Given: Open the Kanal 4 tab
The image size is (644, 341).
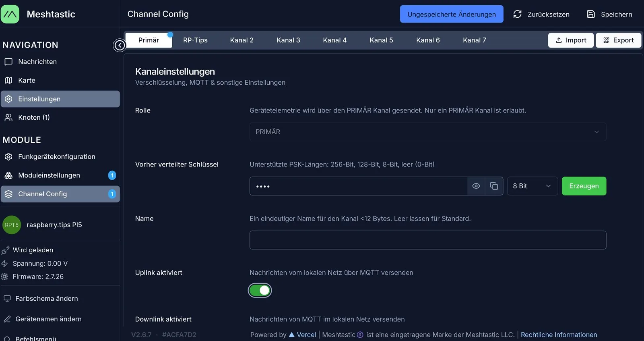Looking at the screenshot, I should (335, 40).
